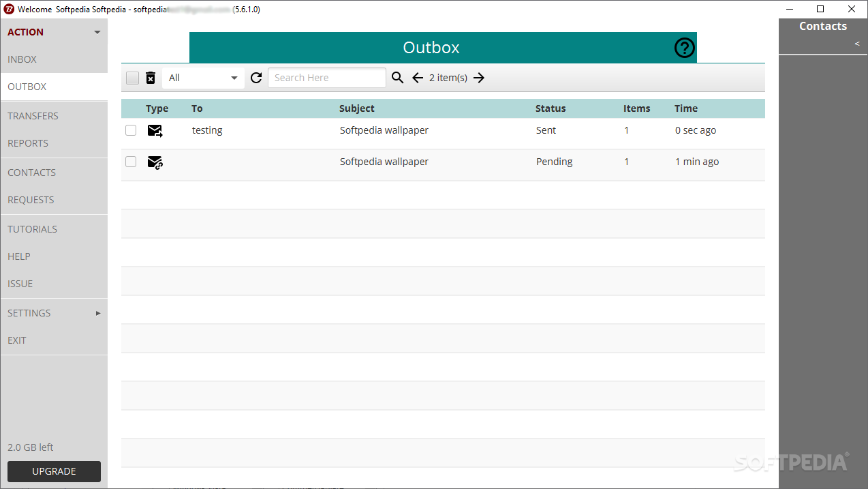Open CONTACTS in the sidebar

point(54,173)
